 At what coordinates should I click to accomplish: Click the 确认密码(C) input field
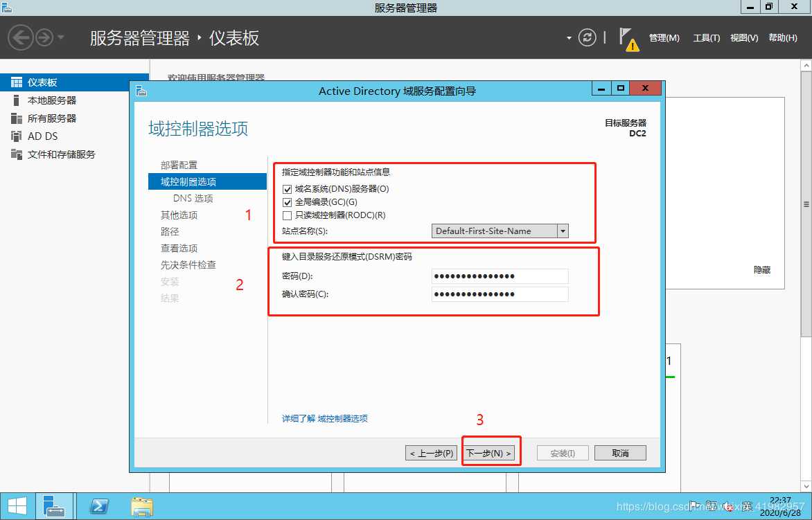pos(500,294)
